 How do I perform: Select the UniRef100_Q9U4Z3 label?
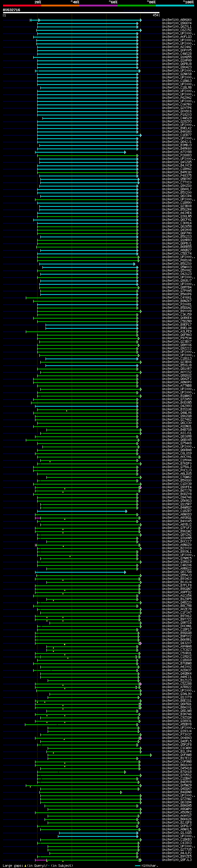(x=177, y=67)
